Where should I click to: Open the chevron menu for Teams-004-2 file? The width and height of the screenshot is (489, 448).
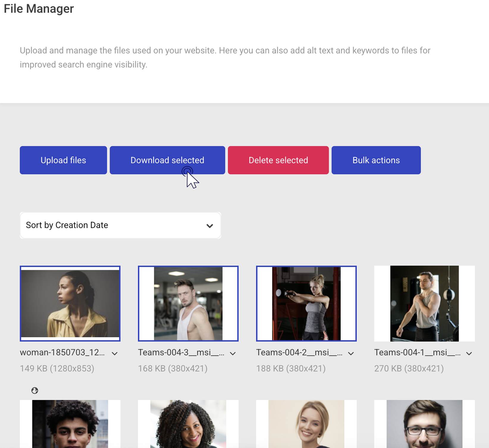click(351, 353)
